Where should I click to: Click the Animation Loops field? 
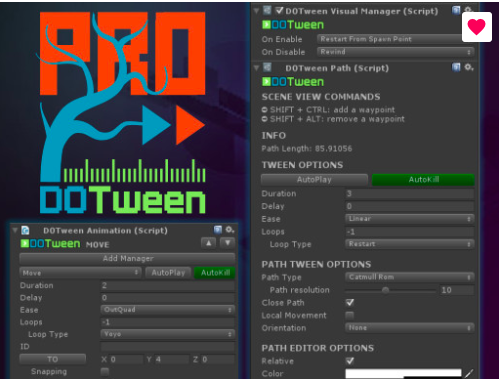pos(168,322)
